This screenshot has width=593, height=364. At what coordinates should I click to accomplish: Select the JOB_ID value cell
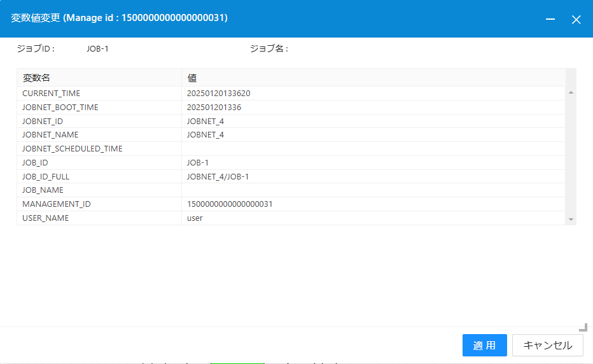tap(373, 163)
